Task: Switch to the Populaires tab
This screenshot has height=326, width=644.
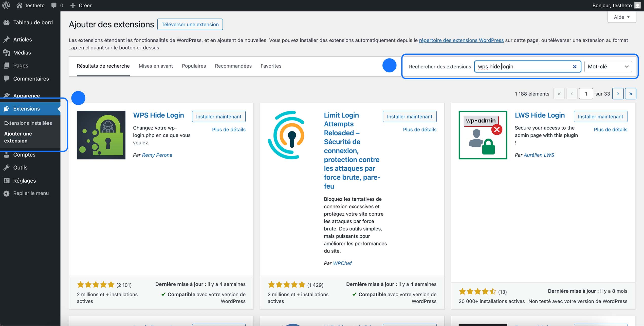Action: [x=194, y=66]
